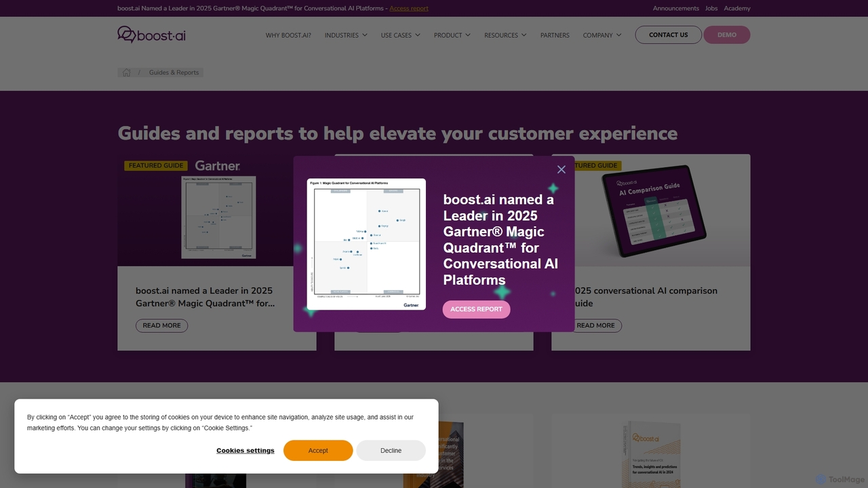
Task: Click '2025 conversational AI comparison guide' title
Action: 646,297
